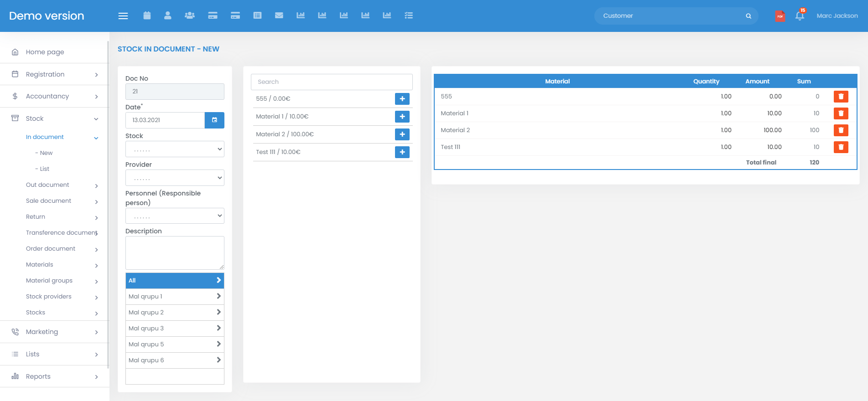The height and width of the screenshot is (401, 868).
Task: Open Home page in the sidebar
Action: tap(45, 52)
